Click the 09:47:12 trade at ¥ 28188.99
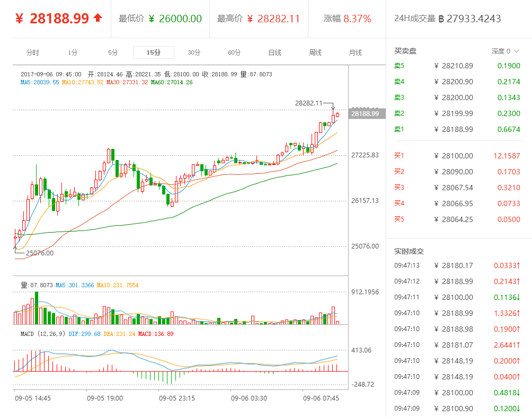532x417 pixels. coord(457,281)
